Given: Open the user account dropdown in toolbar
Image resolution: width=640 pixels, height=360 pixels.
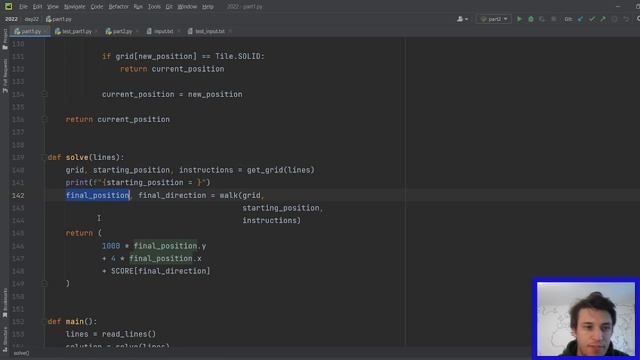Looking at the screenshot, I should click(462, 19).
